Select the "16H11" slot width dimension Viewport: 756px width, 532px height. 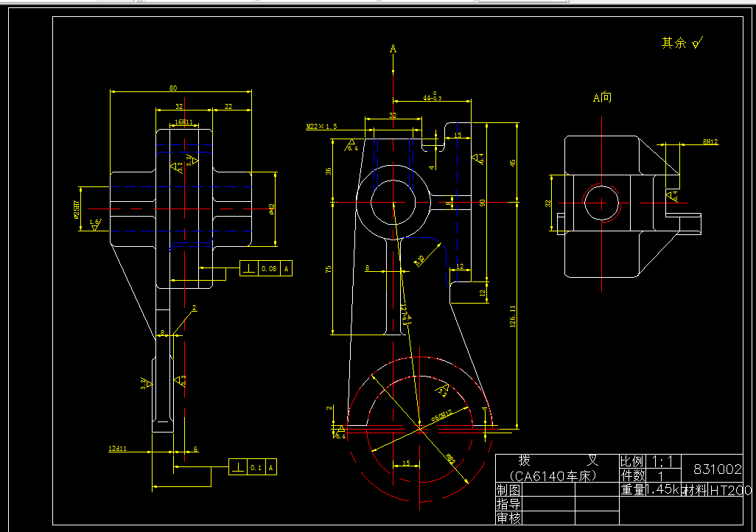click(183, 122)
